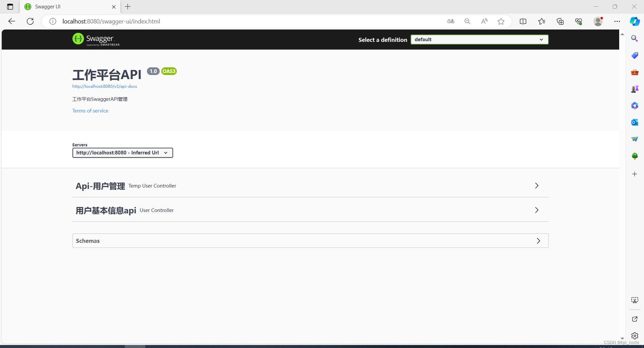Click the User Controller description text
Viewport: 644px width, 348px height.
pyautogui.click(x=157, y=210)
